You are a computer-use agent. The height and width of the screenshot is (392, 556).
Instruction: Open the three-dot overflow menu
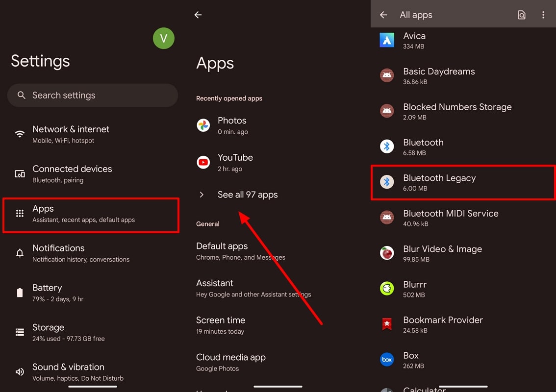[543, 15]
